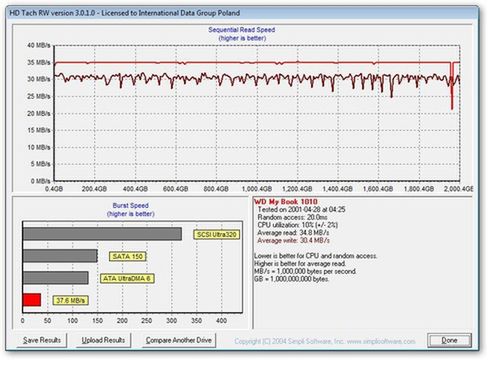490x374 pixels.
Task: Click the Average read result text
Action: [293, 233]
